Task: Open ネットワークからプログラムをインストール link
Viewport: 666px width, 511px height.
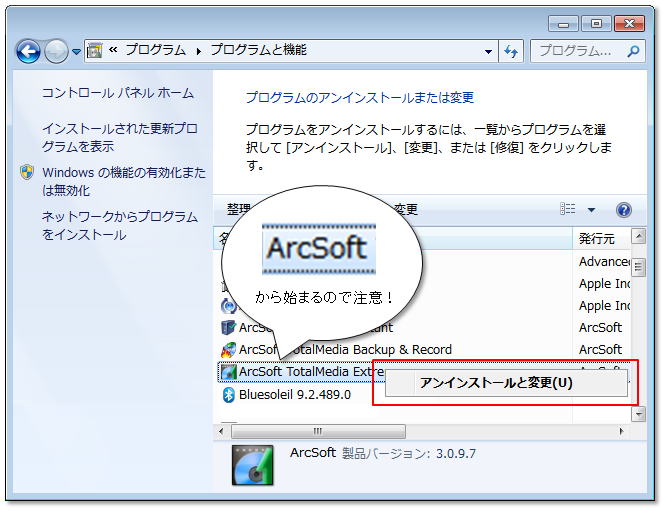Action: [120, 225]
